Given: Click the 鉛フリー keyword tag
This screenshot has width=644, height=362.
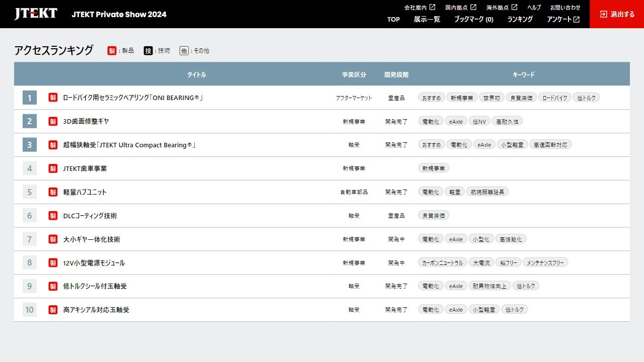Looking at the screenshot, I should 508,262.
